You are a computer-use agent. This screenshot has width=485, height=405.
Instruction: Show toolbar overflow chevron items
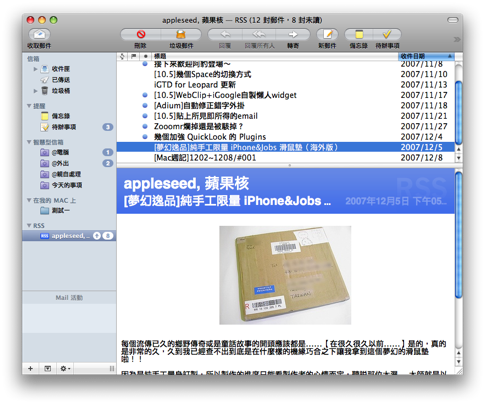(x=456, y=39)
